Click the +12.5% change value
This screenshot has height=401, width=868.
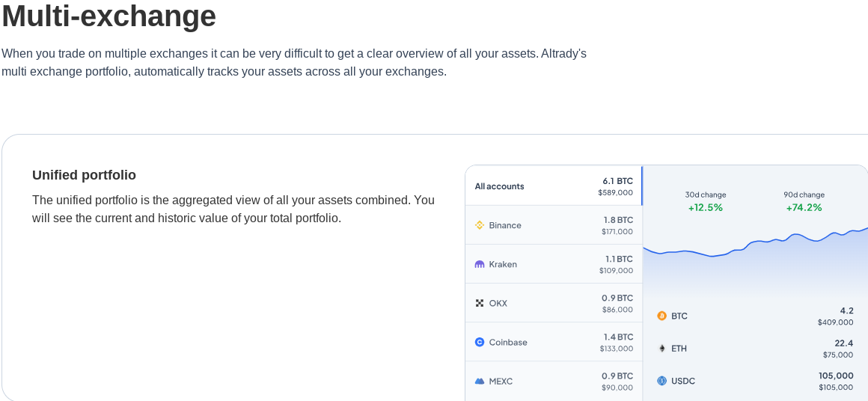(x=706, y=207)
